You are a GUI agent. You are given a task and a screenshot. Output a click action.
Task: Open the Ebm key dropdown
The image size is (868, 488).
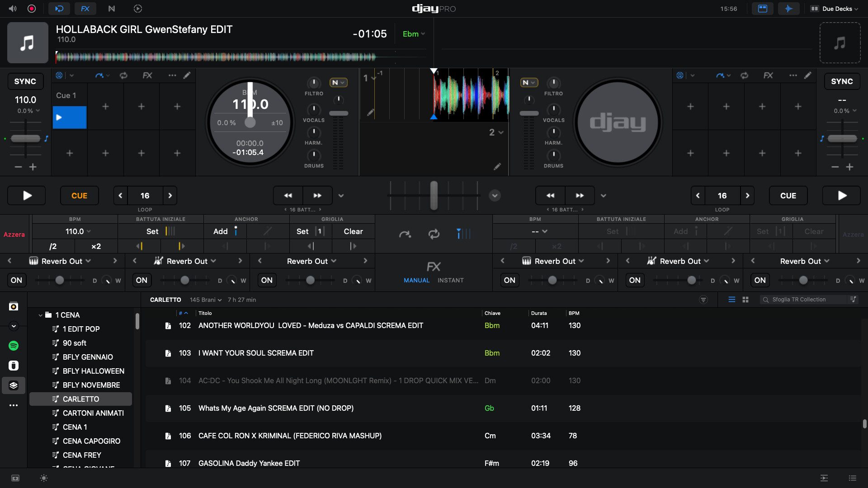point(414,34)
